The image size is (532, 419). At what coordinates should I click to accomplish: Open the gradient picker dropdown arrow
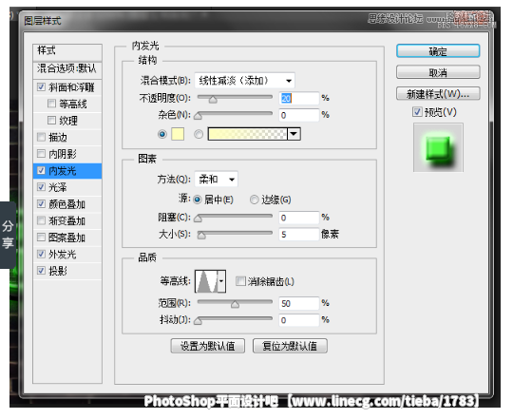294,134
